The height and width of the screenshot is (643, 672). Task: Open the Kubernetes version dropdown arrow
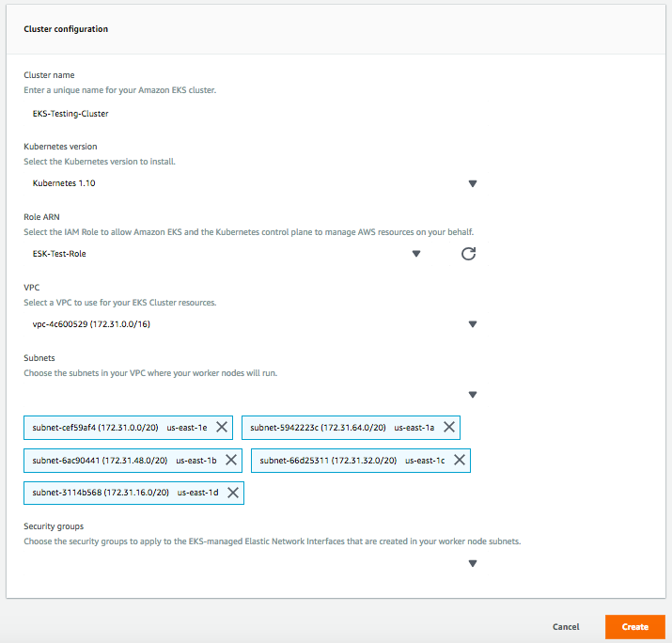pyautogui.click(x=473, y=183)
